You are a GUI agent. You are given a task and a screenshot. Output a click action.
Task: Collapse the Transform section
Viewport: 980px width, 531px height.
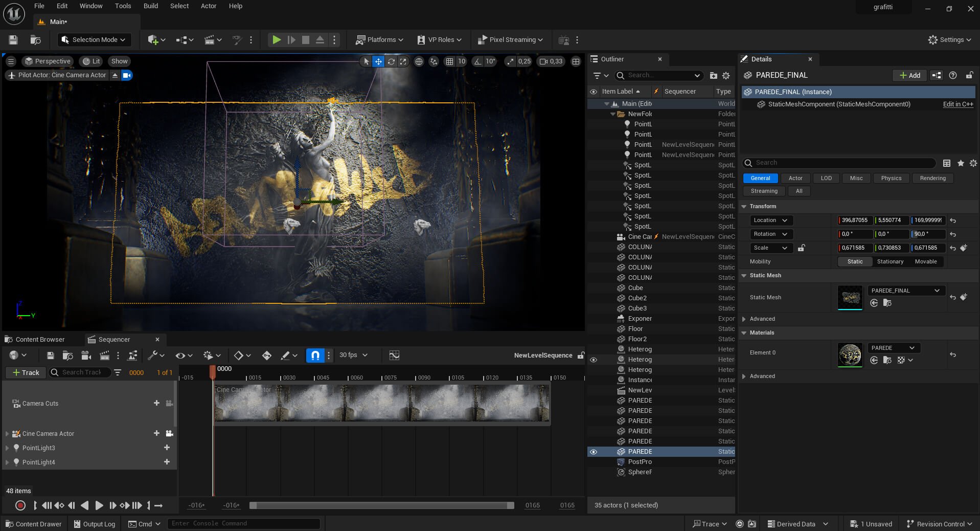744,207
